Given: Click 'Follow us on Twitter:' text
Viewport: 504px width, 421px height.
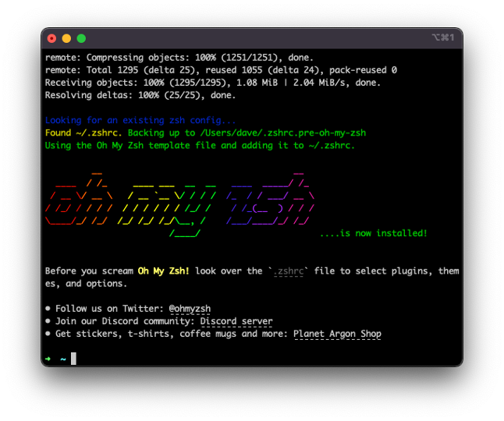Looking at the screenshot, I should [109, 309].
